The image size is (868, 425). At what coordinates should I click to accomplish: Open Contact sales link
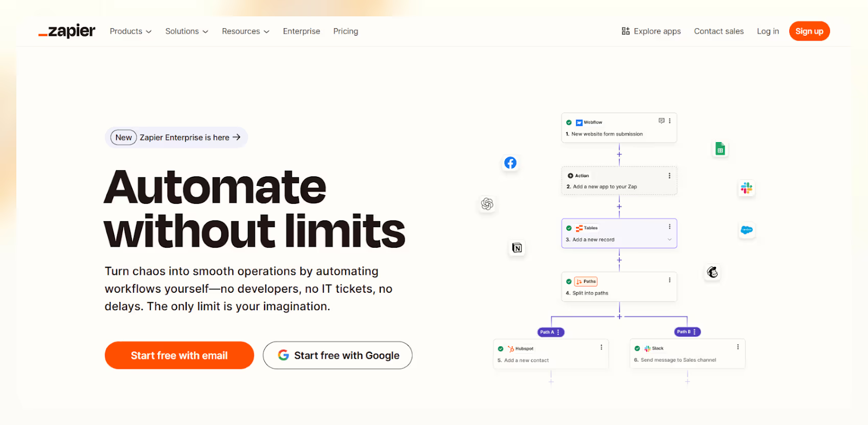pos(719,31)
